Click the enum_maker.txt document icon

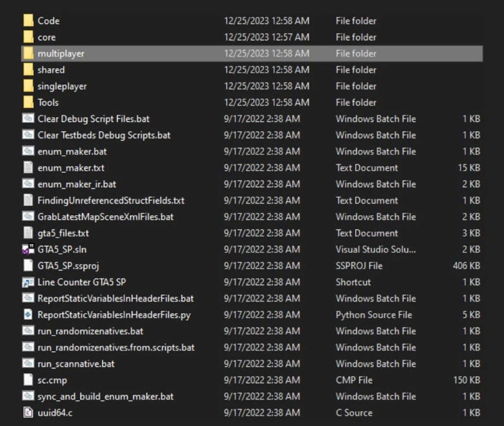[28, 168]
